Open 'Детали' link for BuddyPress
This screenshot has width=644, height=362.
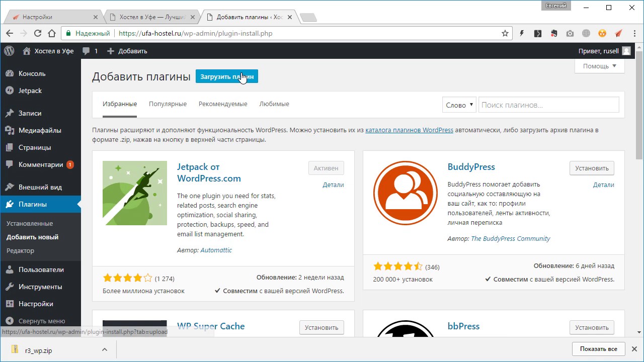(x=603, y=185)
